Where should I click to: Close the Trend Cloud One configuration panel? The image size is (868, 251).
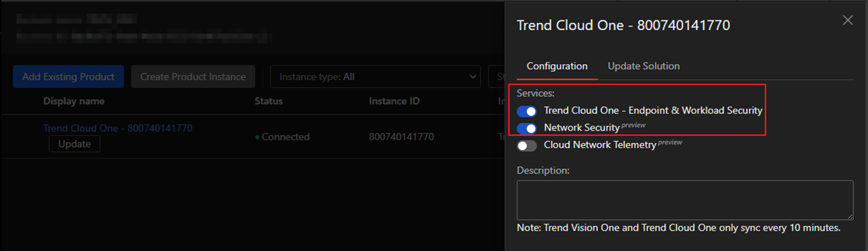click(847, 20)
